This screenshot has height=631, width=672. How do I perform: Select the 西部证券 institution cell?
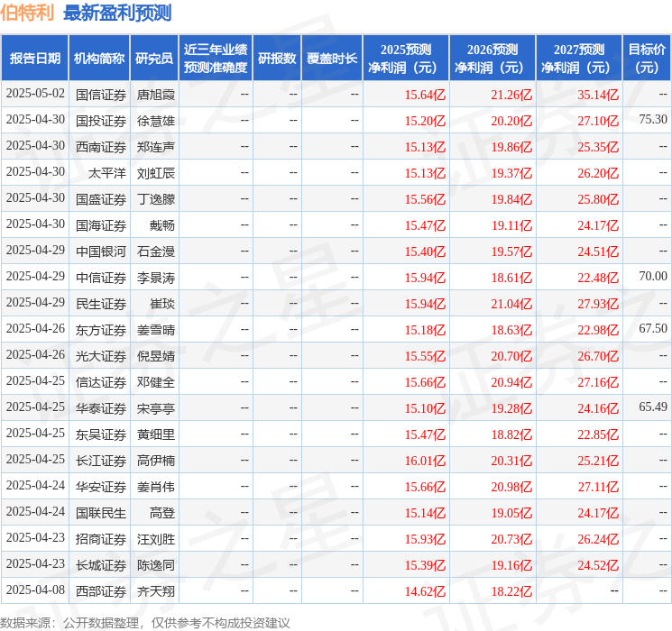pos(101,591)
